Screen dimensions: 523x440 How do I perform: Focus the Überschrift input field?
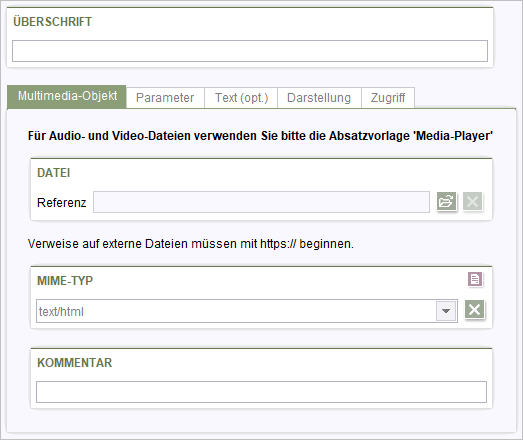(250, 51)
